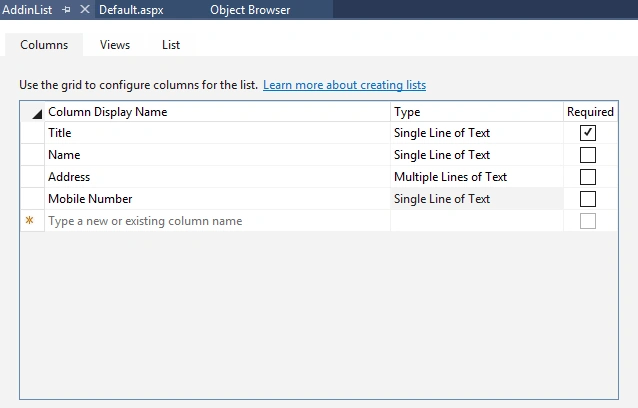
Task: Open the Type cell of the new row
Action: 476,220
